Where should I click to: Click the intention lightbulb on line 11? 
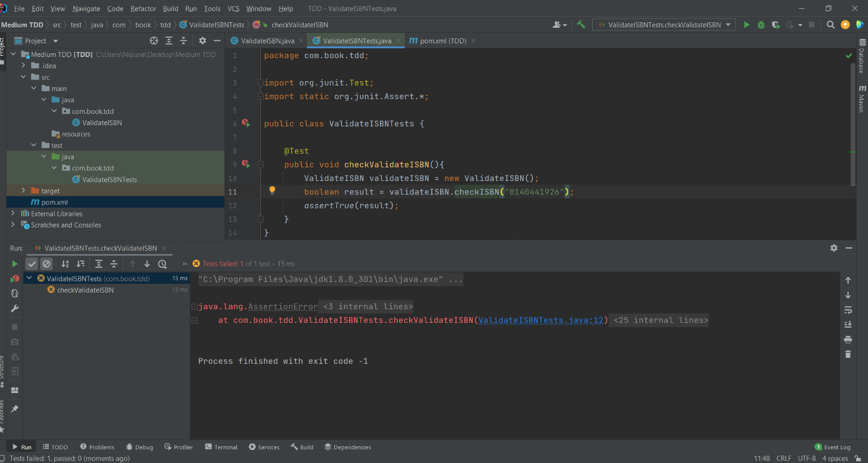click(272, 191)
